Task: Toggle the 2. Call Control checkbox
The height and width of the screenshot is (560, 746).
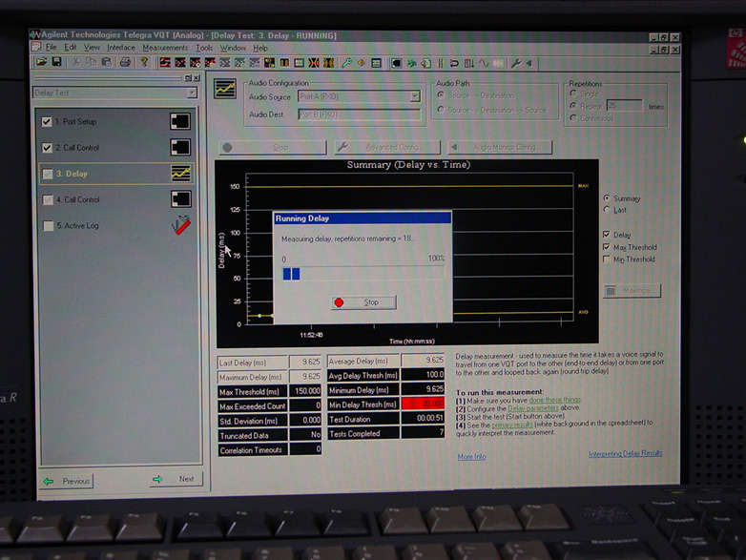Action: [x=47, y=148]
